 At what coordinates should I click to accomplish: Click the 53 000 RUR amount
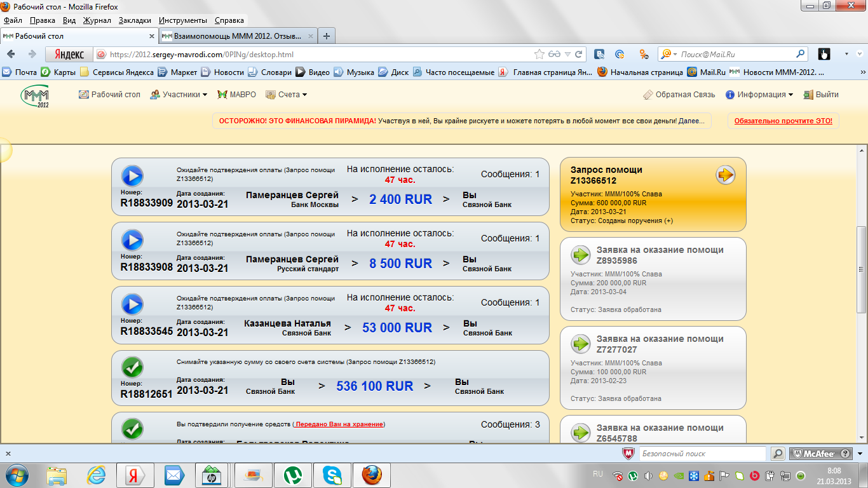pos(397,327)
